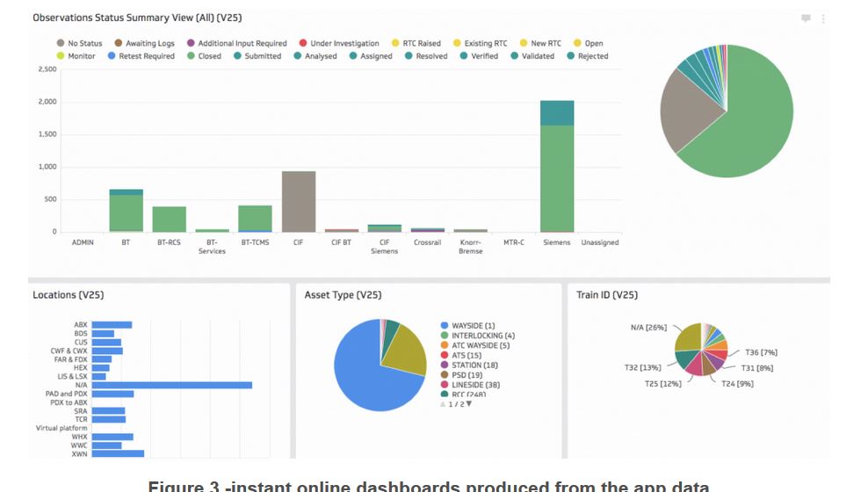Image resolution: width=868 pixels, height=492 pixels.
Task: Click the Siemens stacked bar
Action: click(557, 166)
